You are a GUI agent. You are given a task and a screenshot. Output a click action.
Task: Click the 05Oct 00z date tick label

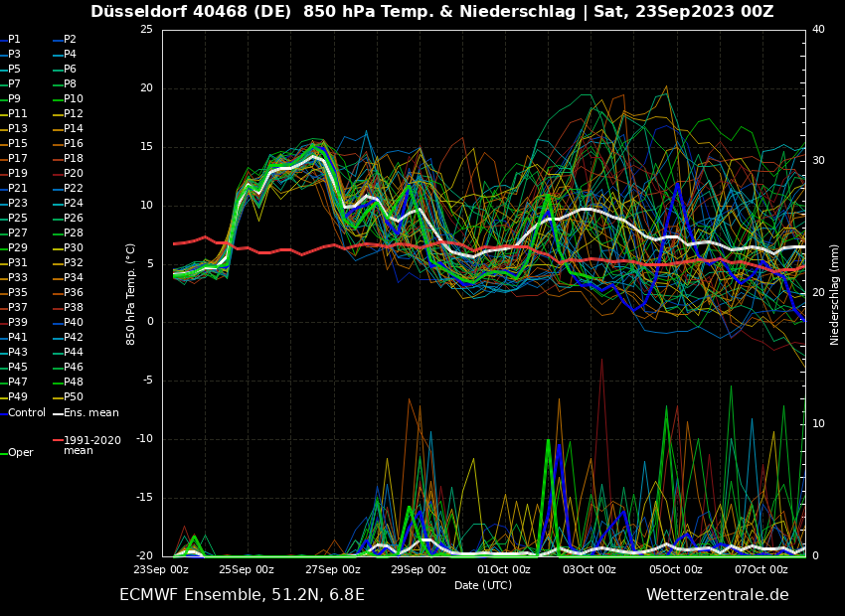[x=676, y=569]
